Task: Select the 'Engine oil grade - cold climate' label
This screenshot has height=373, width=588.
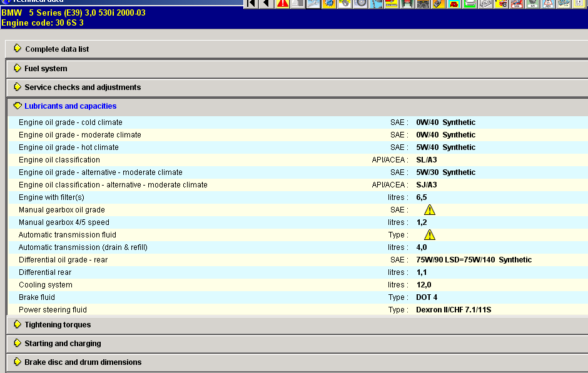Action: (71, 122)
